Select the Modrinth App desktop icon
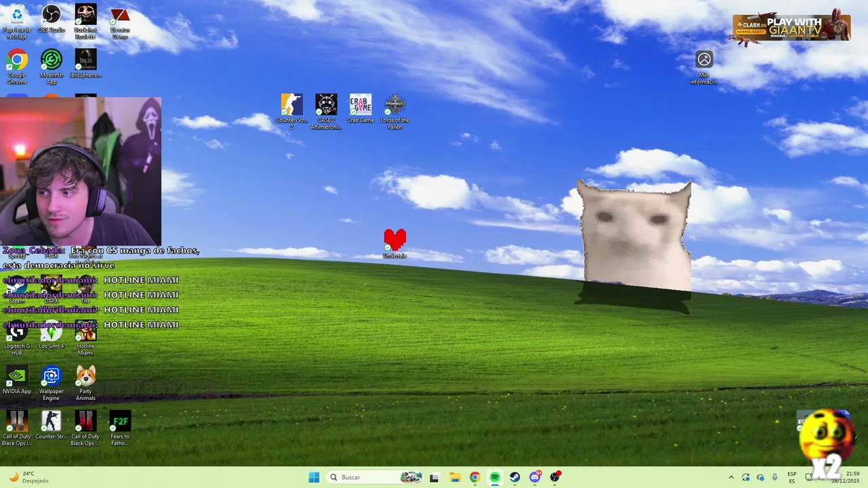The image size is (868, 488). [x=52, y=66]
